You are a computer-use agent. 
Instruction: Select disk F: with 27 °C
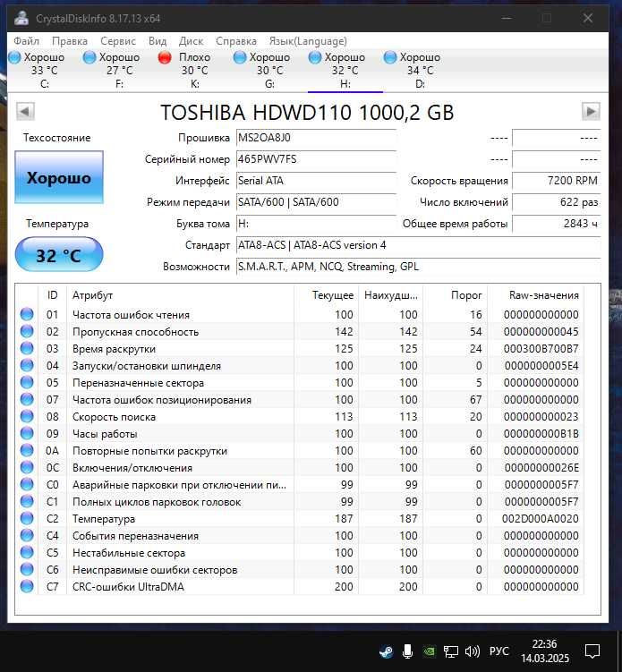[120, 71]
